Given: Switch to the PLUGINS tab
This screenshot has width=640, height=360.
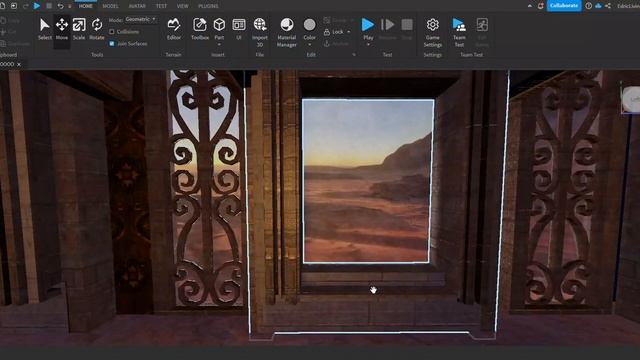Looking at the screenshot, I should 208,6.
